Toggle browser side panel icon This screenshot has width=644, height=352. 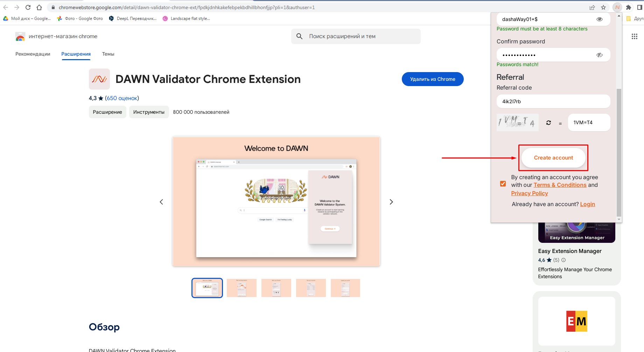[639, 7]
